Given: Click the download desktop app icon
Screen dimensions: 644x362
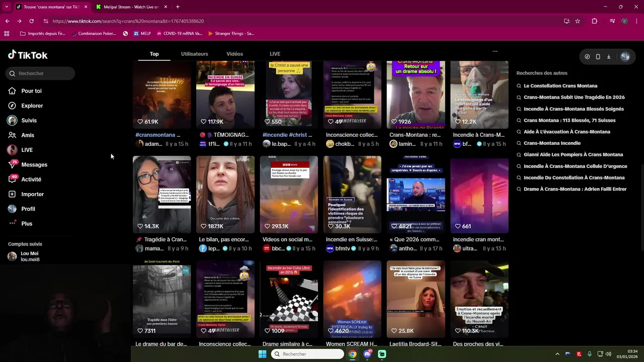Looking at the screenshot, I should pos(608,57).
